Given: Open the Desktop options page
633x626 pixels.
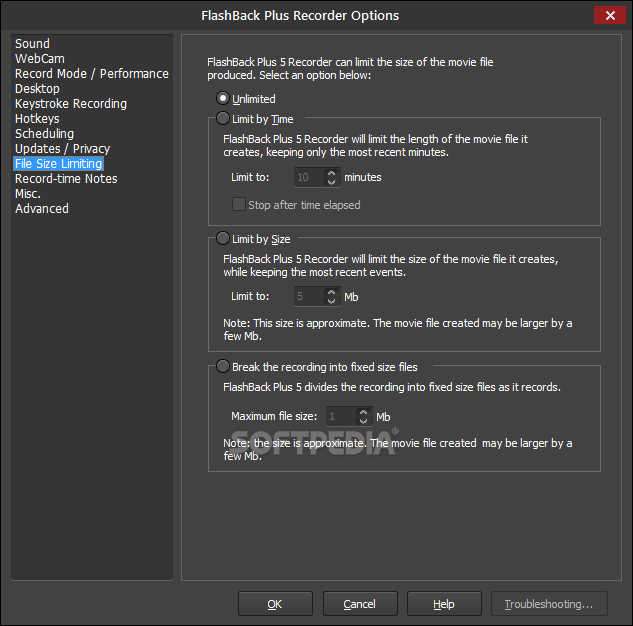Looking at the screenshot, I should click(x=37, y=89).
